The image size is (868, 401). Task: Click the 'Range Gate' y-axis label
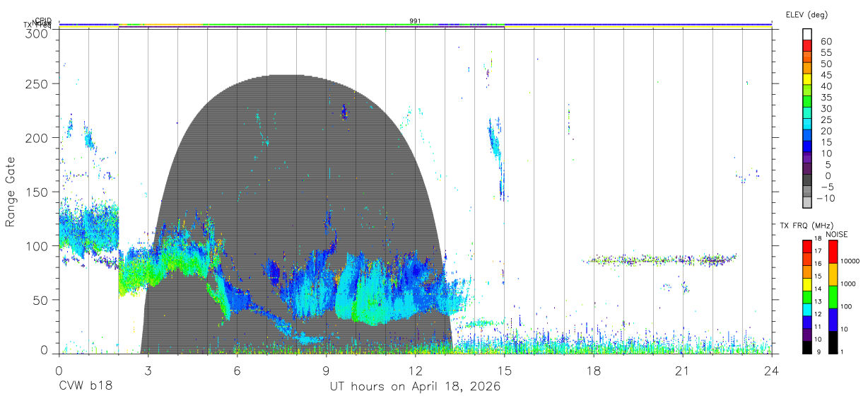pyautogui.click(x=11, y=192)
